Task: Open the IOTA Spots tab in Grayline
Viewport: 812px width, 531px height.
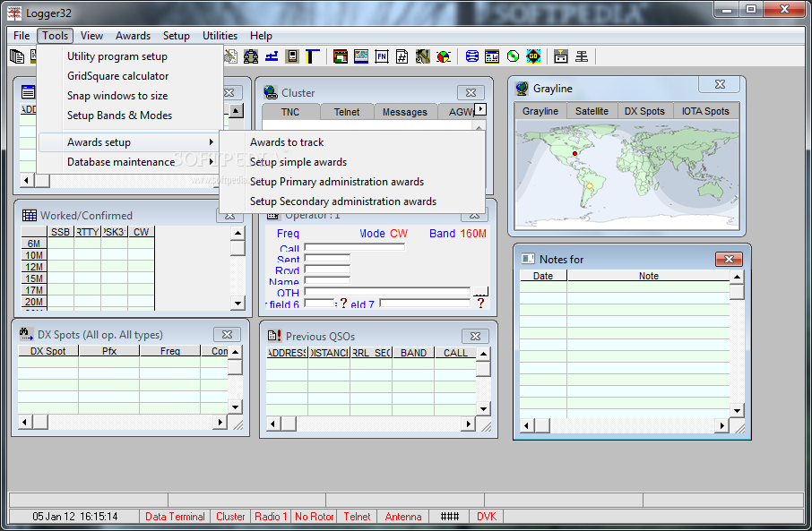Action: 704,111
